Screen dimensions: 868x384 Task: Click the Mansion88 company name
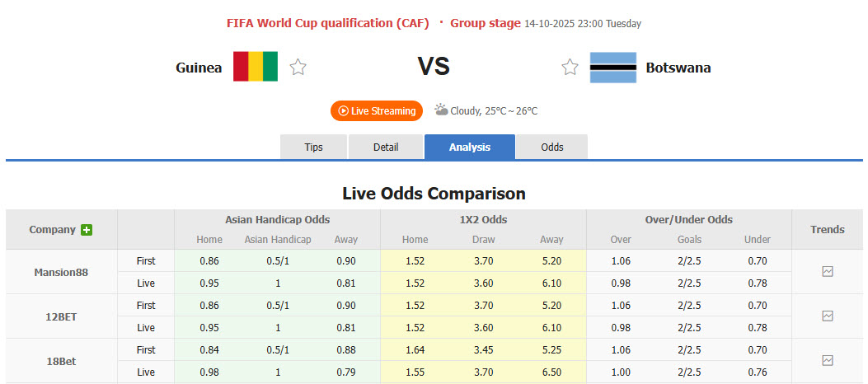click(x=61, y=272)
